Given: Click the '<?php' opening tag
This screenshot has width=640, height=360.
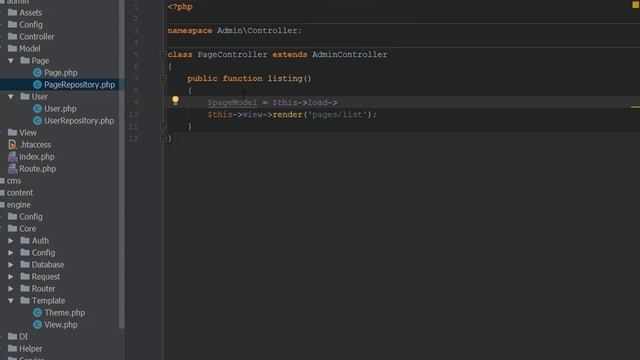Looking at the screenshot, I should (x=180, y=7).
